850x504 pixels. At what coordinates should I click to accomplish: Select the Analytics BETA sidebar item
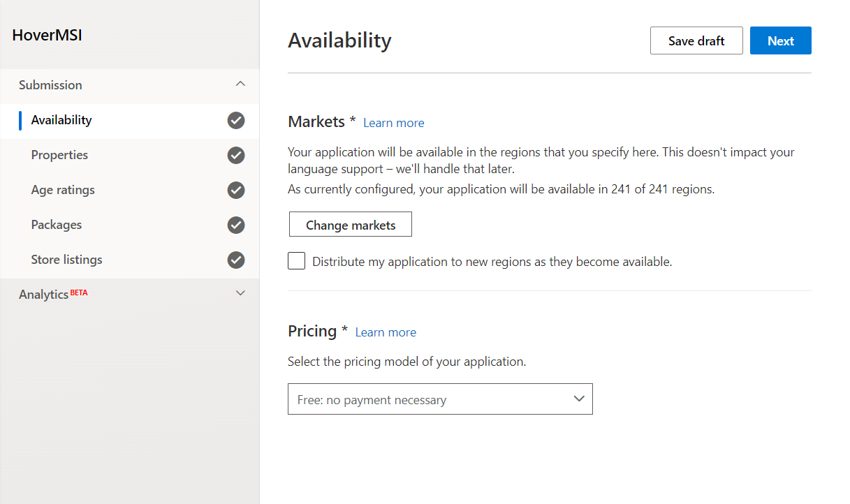click(129, 295)
